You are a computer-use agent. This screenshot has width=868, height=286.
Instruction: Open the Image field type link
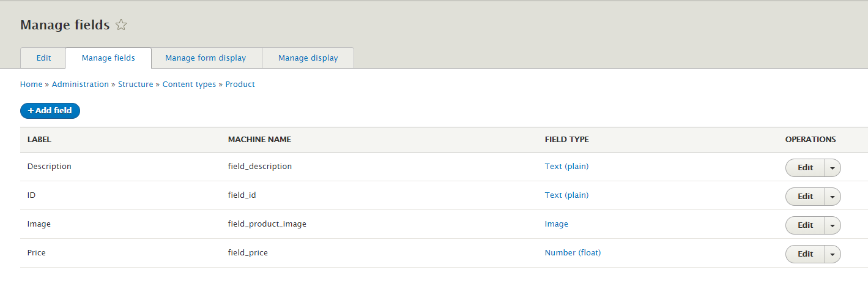point(556,224)
